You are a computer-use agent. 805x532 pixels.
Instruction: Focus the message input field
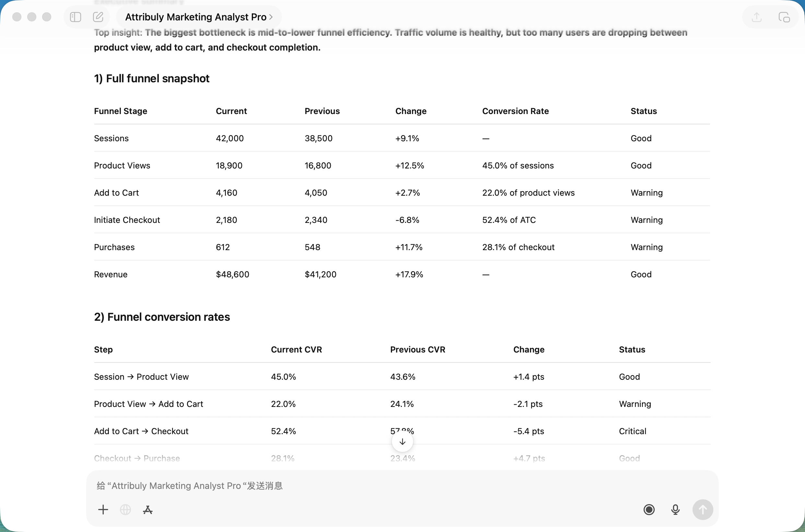(373, 486)
